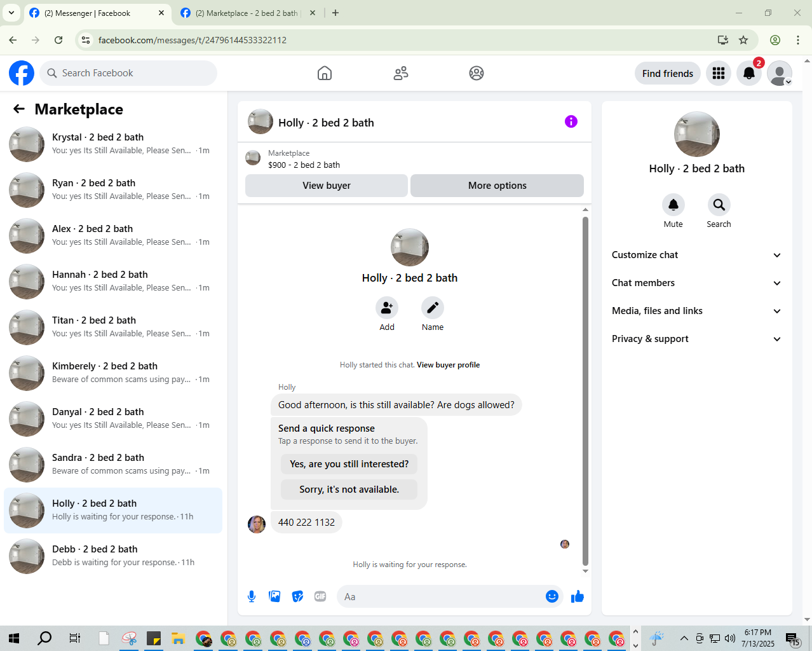The width and height of the screenshot is (812, 651).
Task: Click the Find friends button
Action: (668, 73)
